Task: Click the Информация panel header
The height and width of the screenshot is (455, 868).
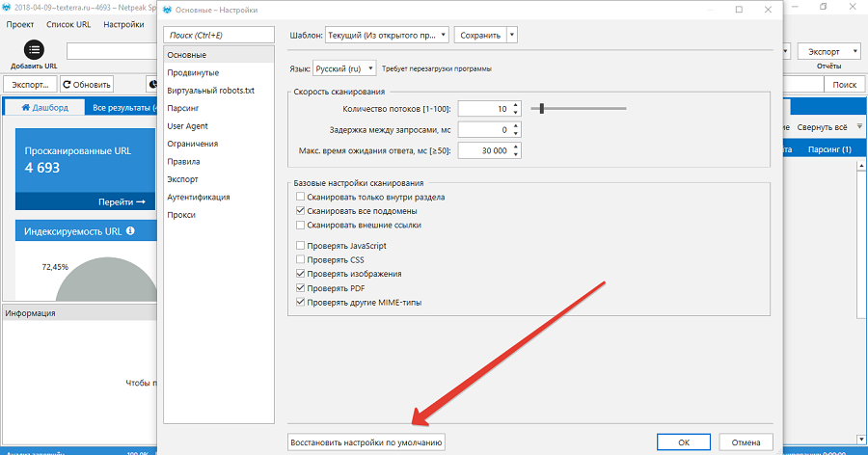Action: click(80, 312)
